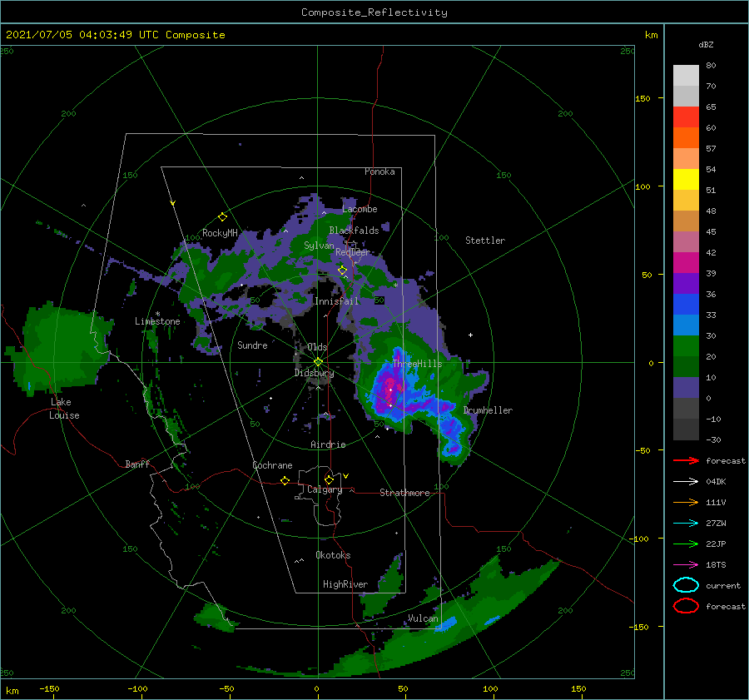The height and width of the screenshot is (700, 749).
Task: Click the Okotoks city label
Action: (x=333, y=555)
